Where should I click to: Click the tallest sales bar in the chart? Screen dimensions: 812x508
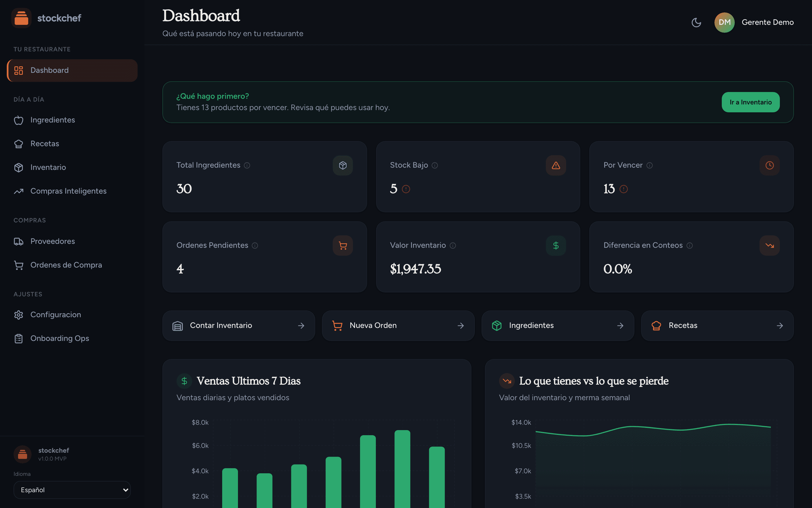point(402,469)
